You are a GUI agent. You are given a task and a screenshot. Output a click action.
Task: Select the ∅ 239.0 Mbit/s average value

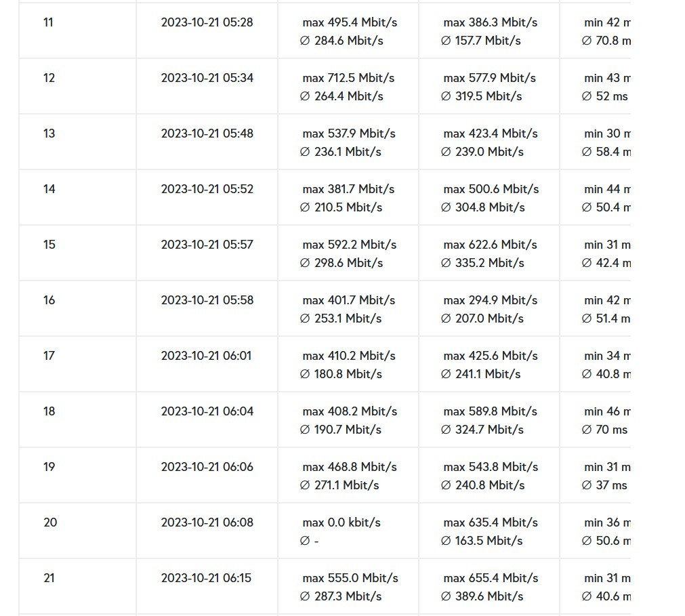[482, 152]
